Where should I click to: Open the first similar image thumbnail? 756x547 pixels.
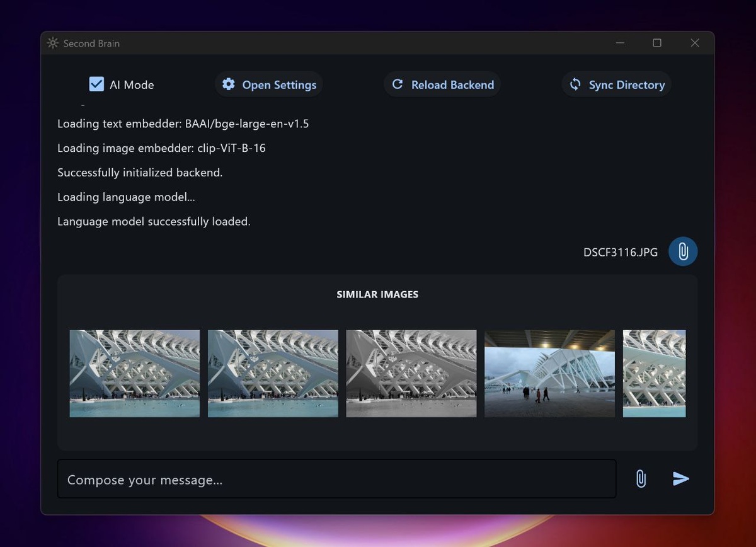pyautogui.click(x=135, y=374)
